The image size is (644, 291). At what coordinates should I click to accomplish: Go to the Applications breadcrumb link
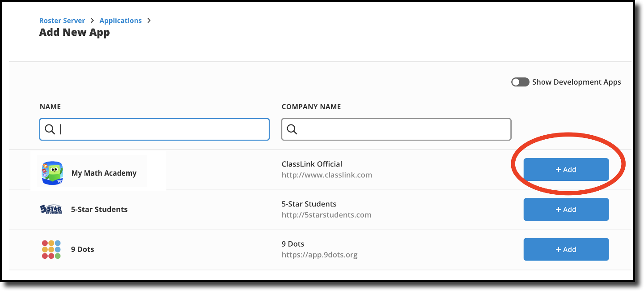pyautogui.click(x=121, y=21)
